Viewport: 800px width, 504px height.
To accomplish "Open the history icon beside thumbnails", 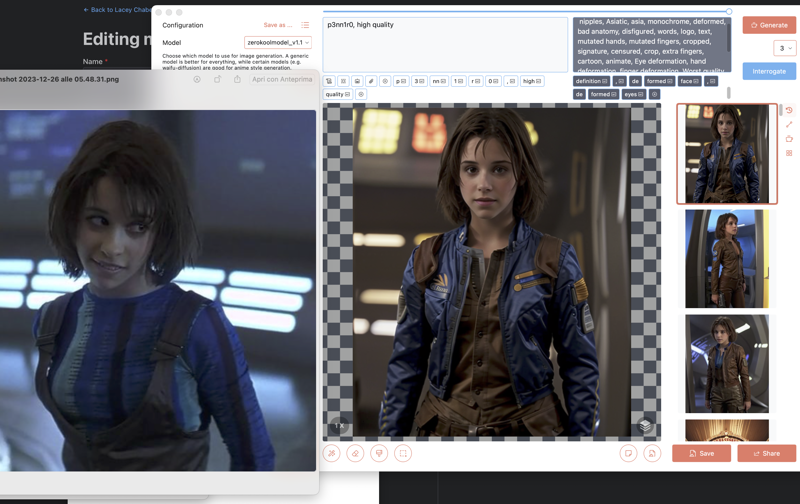I will point(789,110).
